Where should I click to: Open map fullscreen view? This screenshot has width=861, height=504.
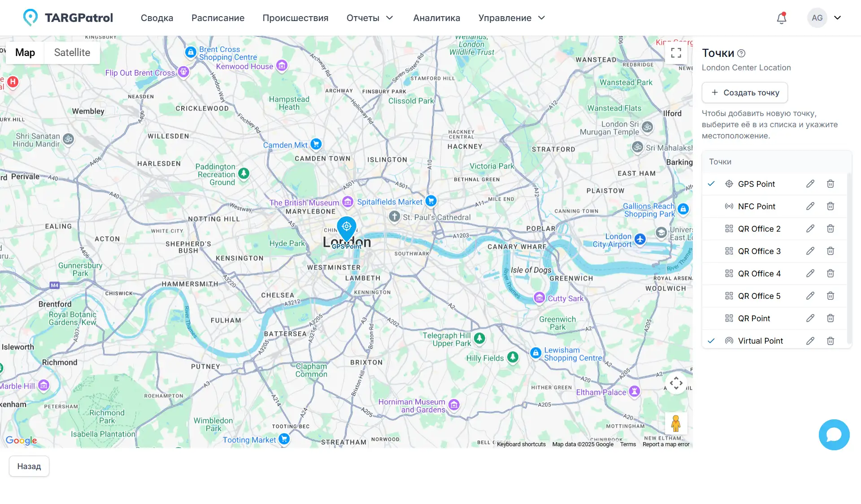(x=676, y=53)
